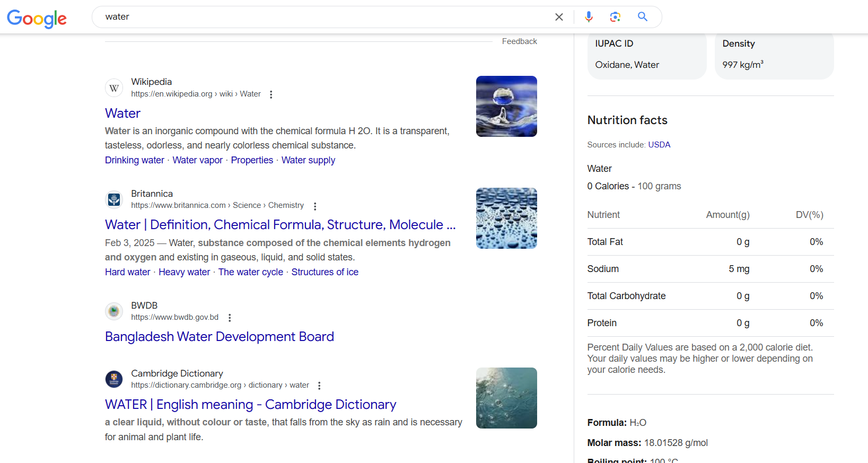Open more options for Cambridge Dictionary result
Viewport: 868px width, 463px height.
click(319, 386)
